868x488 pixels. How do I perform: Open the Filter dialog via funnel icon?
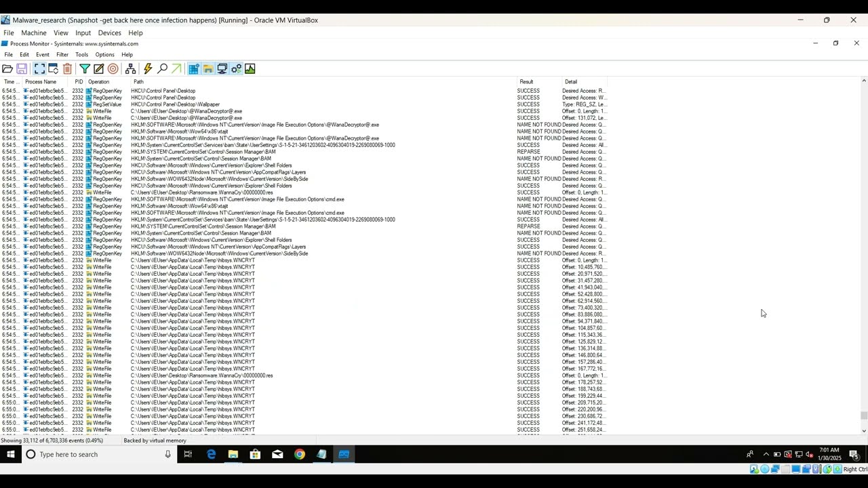[x=85, y=68]
